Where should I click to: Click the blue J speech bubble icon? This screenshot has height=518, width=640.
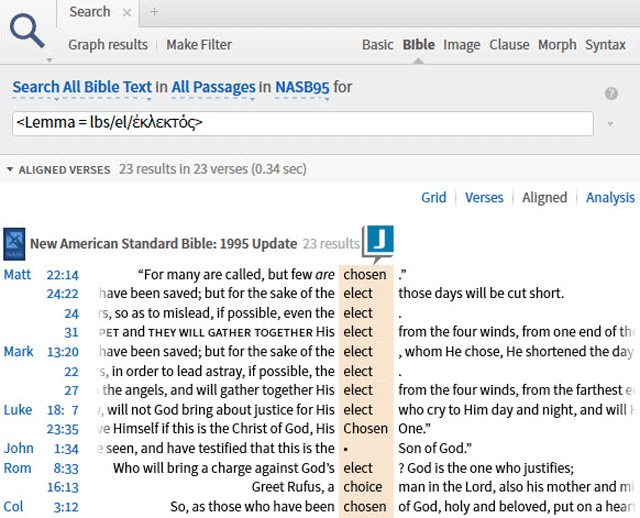(378, 242)
